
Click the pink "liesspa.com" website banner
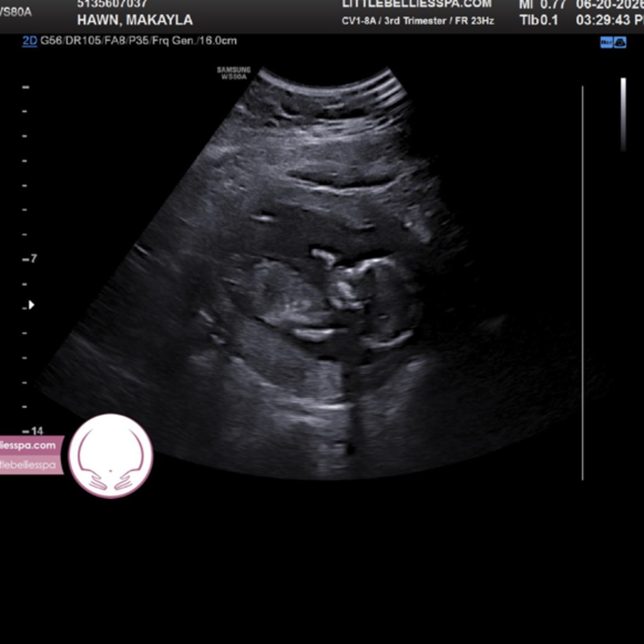pos(32,445)
